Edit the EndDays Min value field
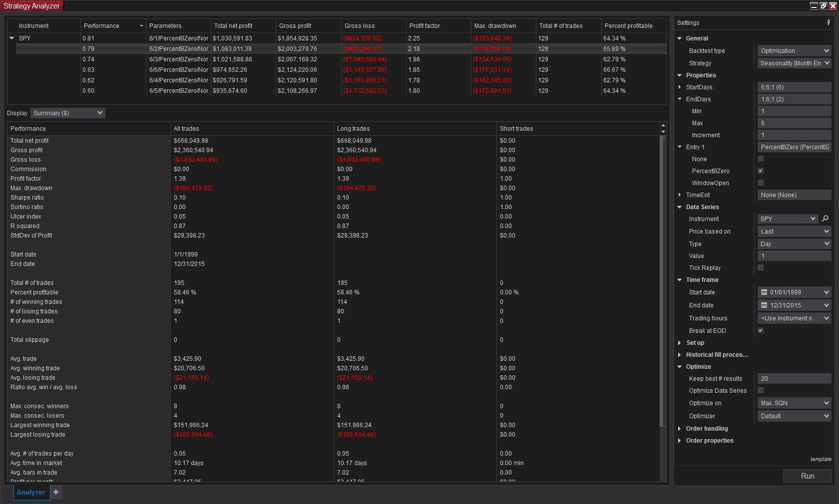This screenshot has height=504, width=839. pos(795,111)
